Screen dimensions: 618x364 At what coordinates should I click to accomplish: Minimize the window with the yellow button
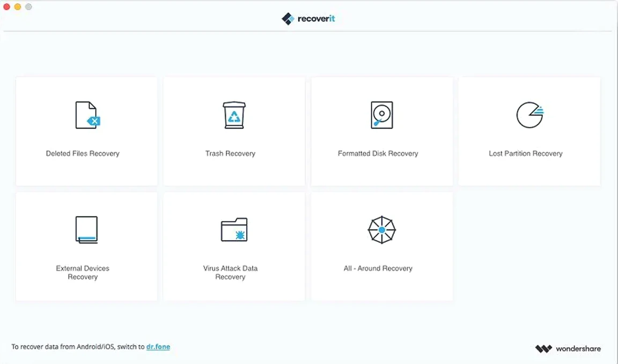coord(18,6)
